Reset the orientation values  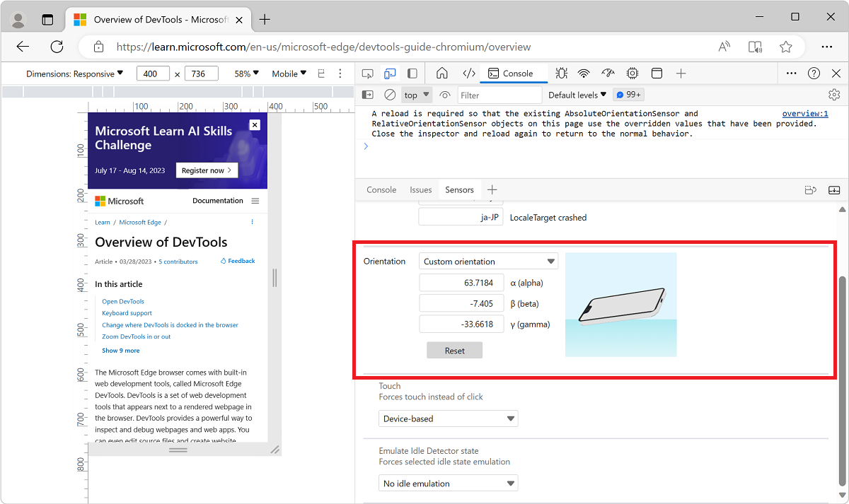coord(454,350)
